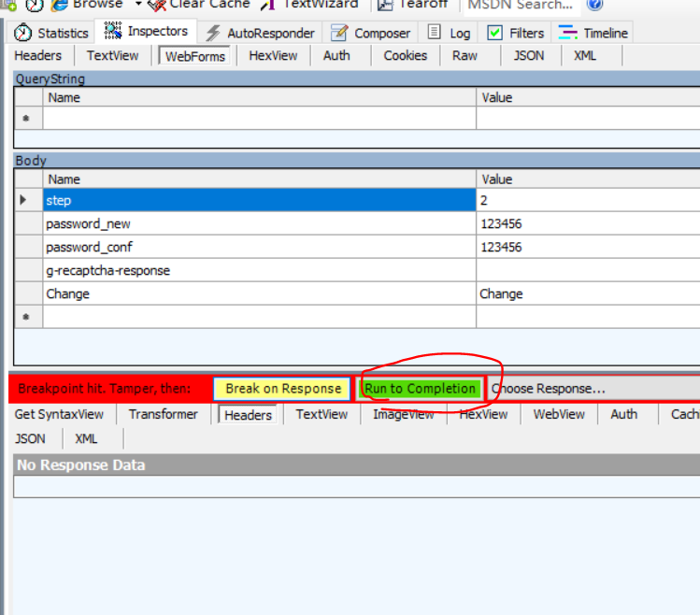
Task: Open the Filters tab
Action: pos(516,33)
